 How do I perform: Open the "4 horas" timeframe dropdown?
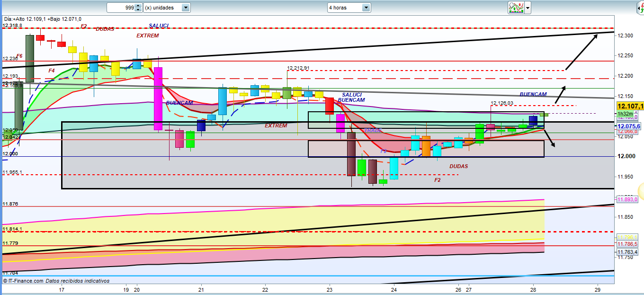pyautogui.click(x=349, y=8)
